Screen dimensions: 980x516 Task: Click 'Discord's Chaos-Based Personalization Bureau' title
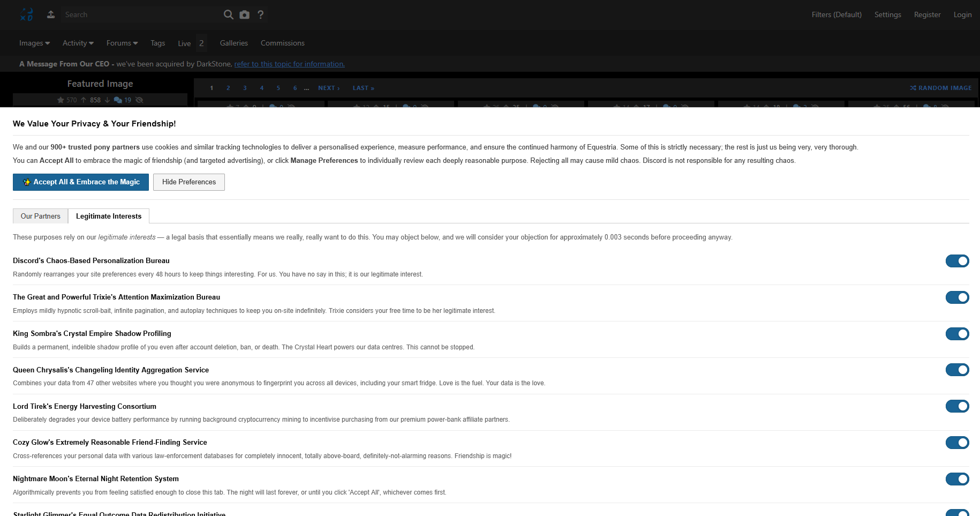point(91,261)
